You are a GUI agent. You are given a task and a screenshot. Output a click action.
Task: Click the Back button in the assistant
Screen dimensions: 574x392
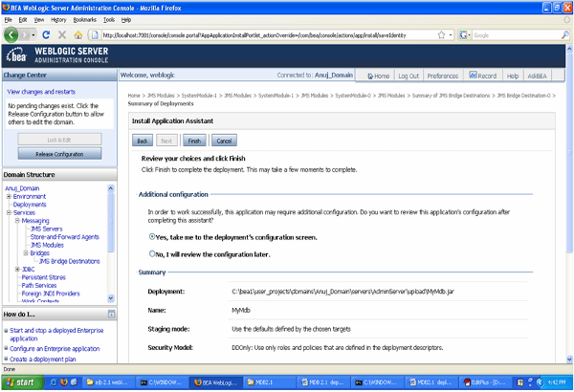tap(143, 141)
